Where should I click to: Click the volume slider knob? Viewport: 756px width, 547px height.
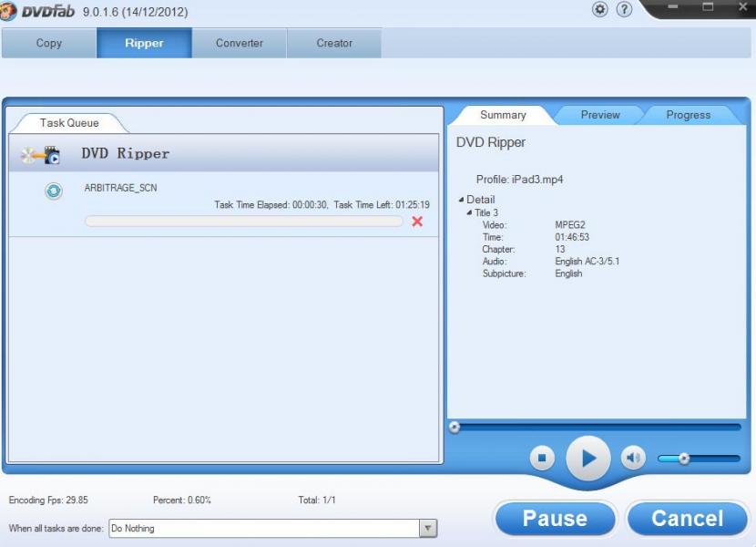[684, 459]
